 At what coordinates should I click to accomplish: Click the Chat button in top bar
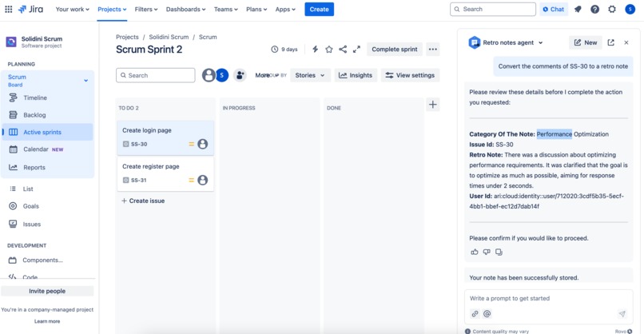pos(553,9)
